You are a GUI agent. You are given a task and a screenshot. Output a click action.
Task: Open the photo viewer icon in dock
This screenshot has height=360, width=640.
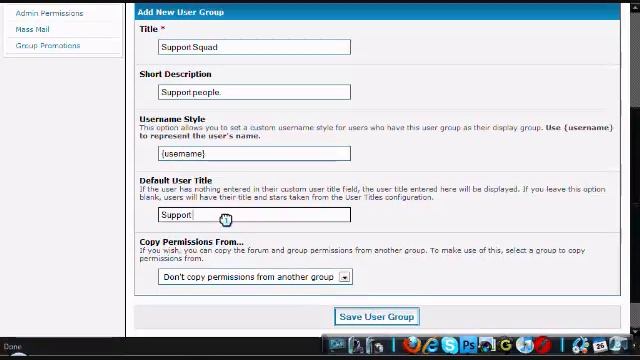[x=487, y=345]
